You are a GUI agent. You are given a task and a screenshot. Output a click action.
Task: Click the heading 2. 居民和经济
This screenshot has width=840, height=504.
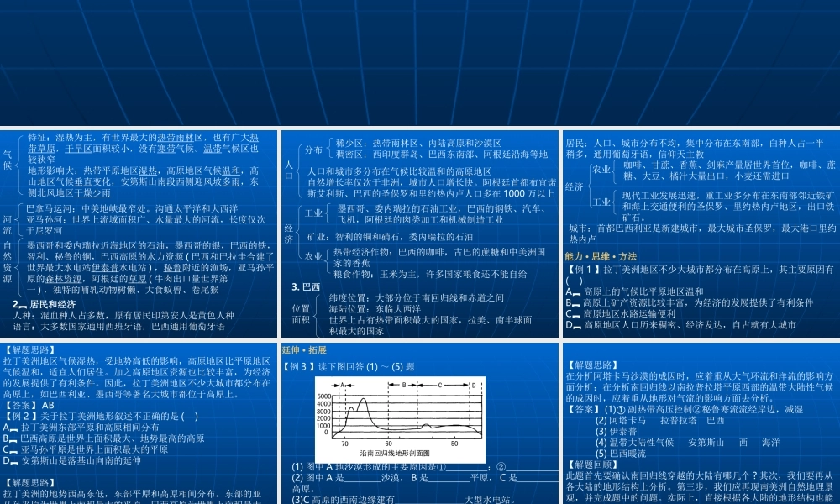pyautogui.click(x=44, y=304)
